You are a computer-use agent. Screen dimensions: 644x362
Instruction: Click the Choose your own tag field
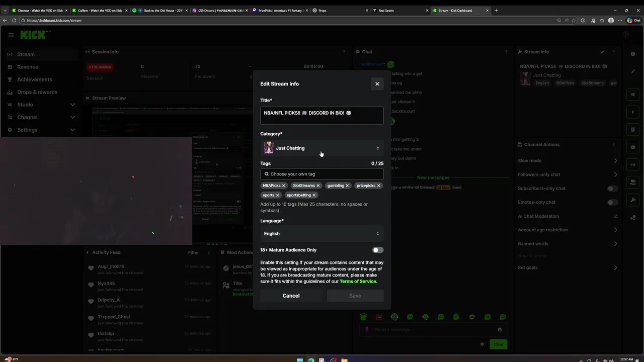pos(321,174)
